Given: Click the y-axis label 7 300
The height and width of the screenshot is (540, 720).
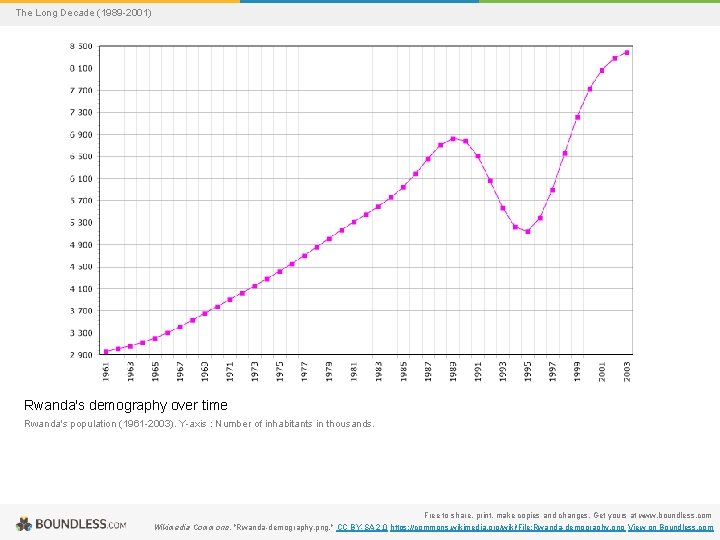Looking at the screenshot, I should pos(81,112).
